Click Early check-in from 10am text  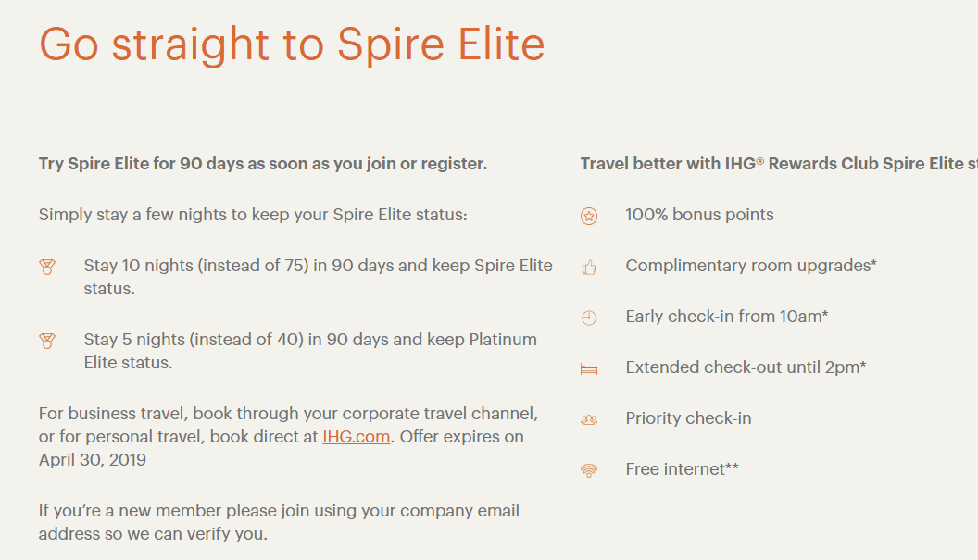click(727, 317)
